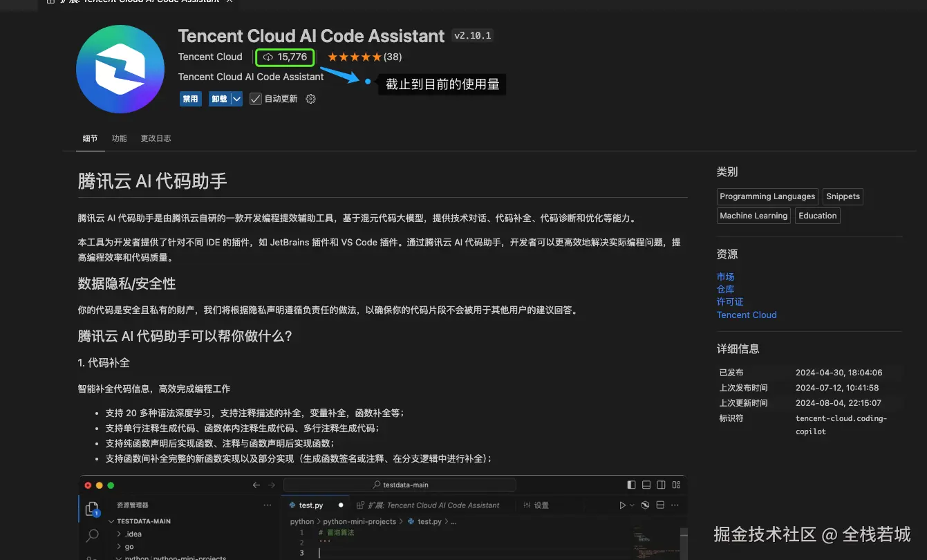
Task: Click the identifier tencent-cloud.coding-copilot
Action: point(841,424)
